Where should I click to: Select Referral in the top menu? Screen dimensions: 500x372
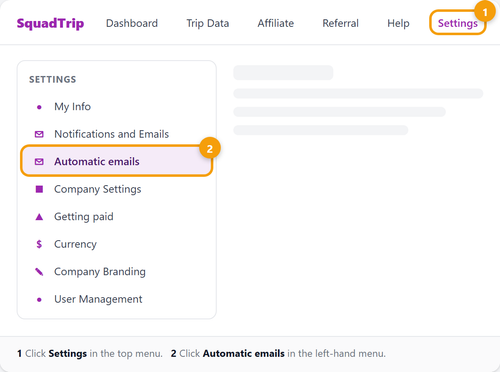340,23
